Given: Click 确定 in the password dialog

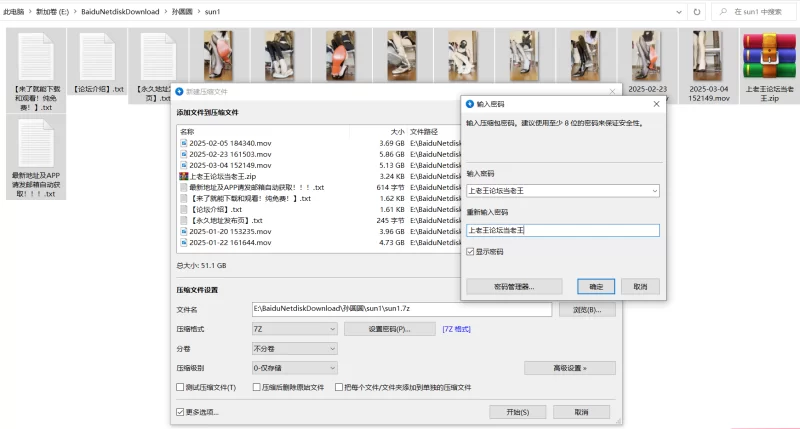Looking at the screenshot, I should coord(596,287).
